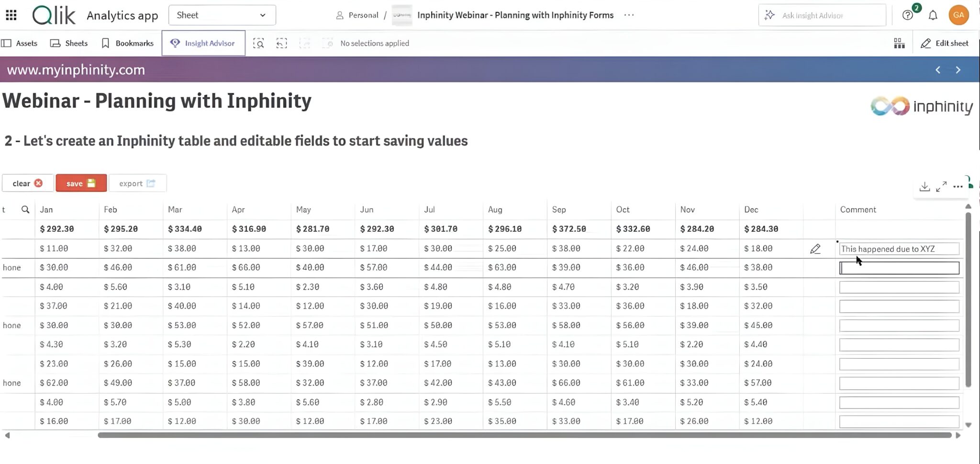The width and height of the screenshot is (980, 464).
Task: Click the Jan column header
Action: pos(46,209)
